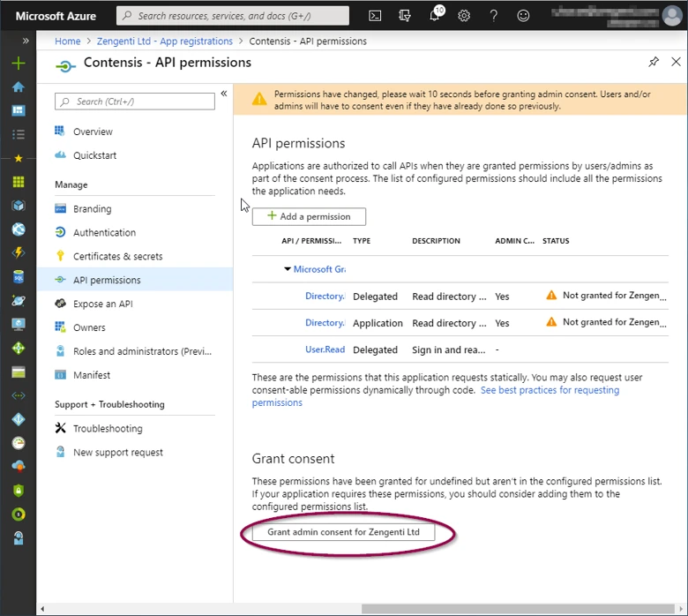Open feedback smiley icon
This screenshot has width=688, height=616.
[x=523, y=16]
